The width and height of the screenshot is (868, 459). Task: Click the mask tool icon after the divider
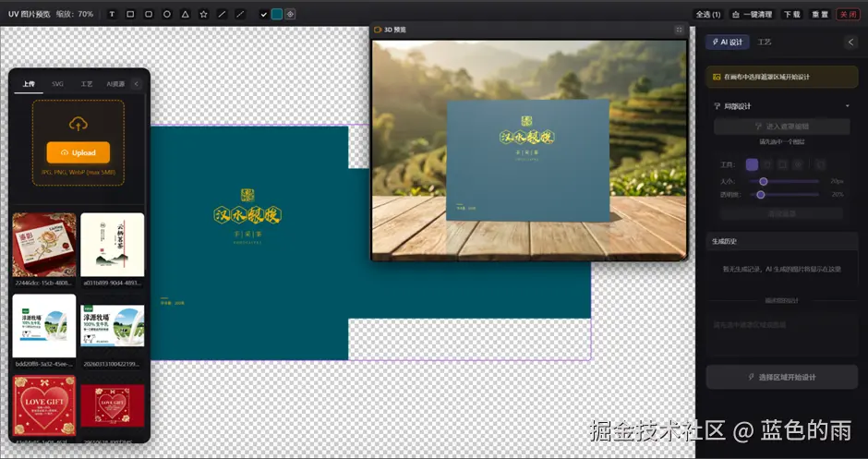pos(820,164)
